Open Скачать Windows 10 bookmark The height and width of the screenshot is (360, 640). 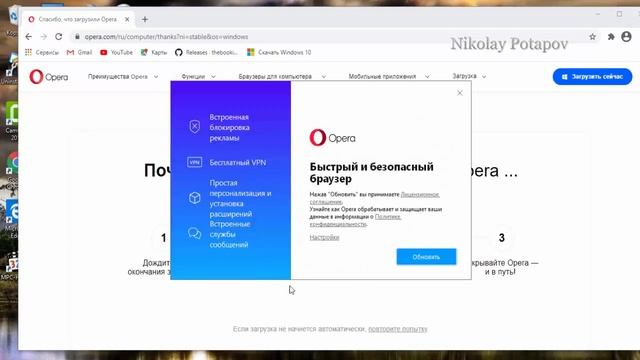279,52
